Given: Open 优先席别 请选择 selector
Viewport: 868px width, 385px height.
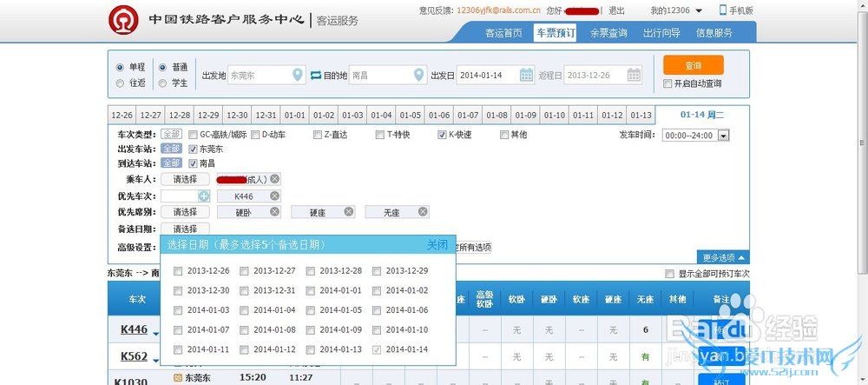Looking at the screenshot, I should [185, 211].
